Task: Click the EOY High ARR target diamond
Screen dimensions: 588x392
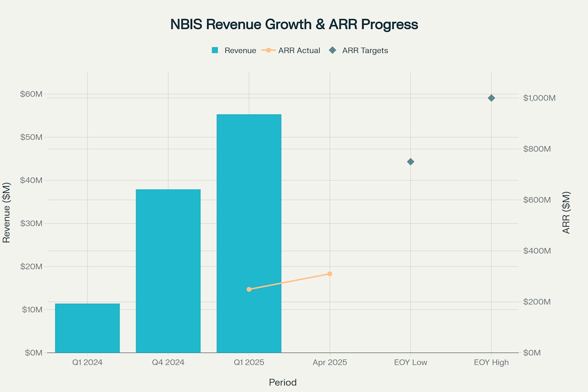Action: click(x=491, y=98)
